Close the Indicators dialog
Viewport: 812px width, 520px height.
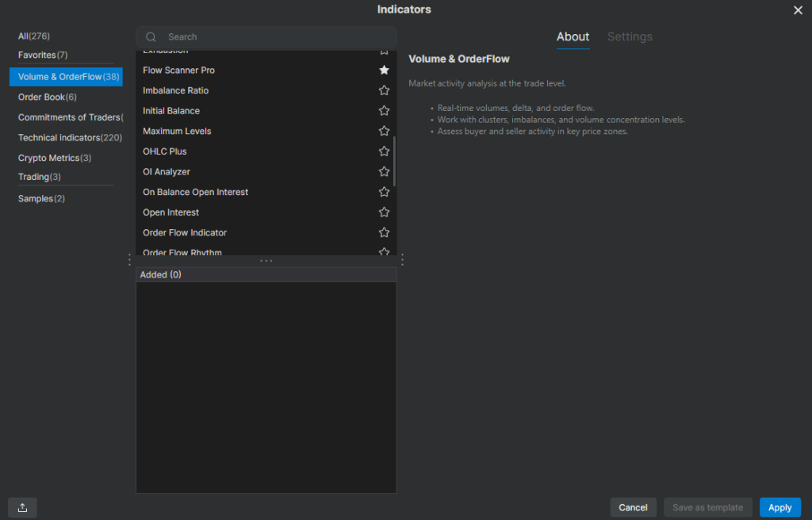pos(798,10)
